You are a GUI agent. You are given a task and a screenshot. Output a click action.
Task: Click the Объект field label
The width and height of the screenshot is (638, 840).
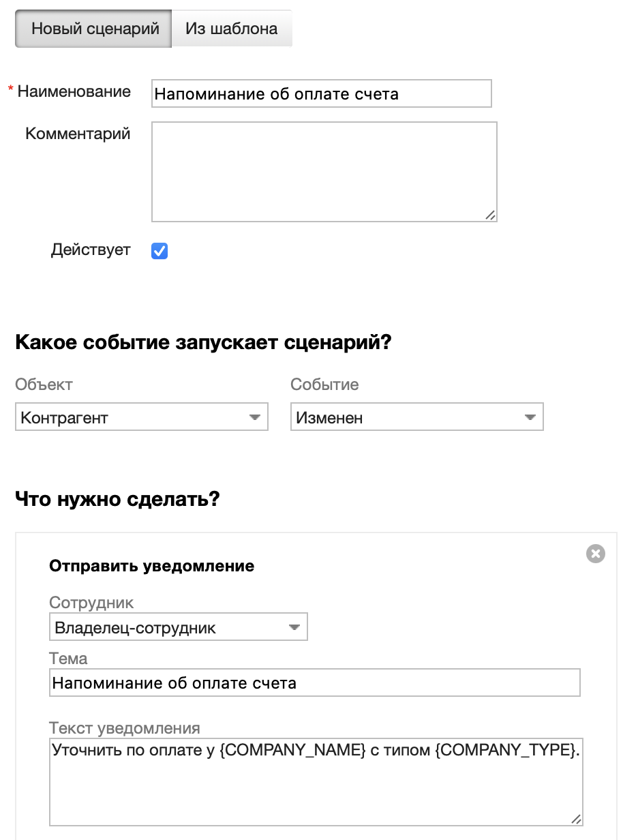pos(44,385)
